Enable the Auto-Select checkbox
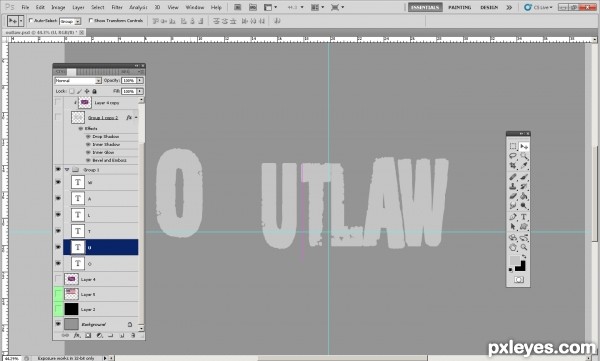Viewport: 600px width, 361px height. [x=31, y=20]
